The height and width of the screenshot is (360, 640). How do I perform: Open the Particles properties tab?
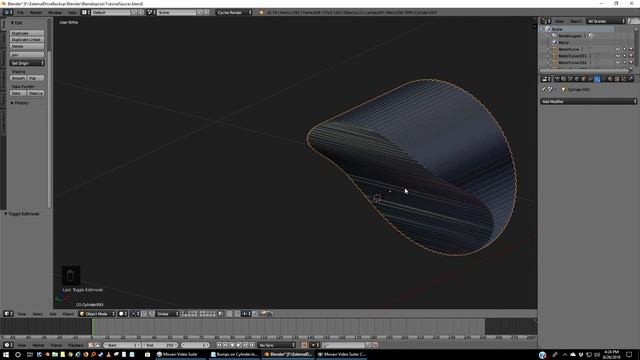[x=623, y=79]
